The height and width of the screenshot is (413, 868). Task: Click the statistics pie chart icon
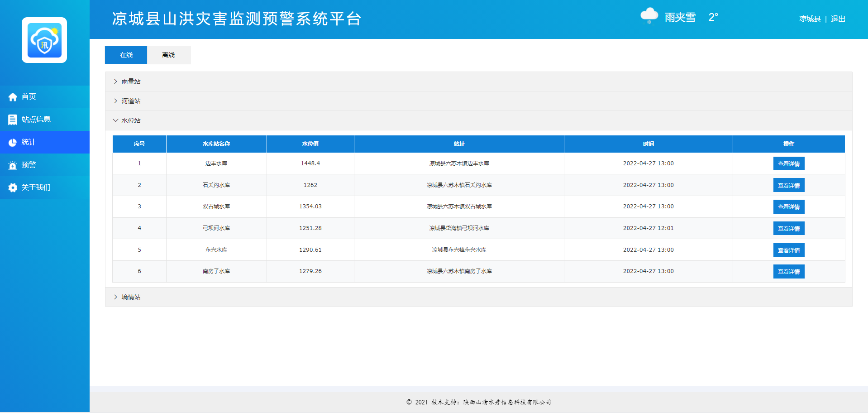coord(13,142)
